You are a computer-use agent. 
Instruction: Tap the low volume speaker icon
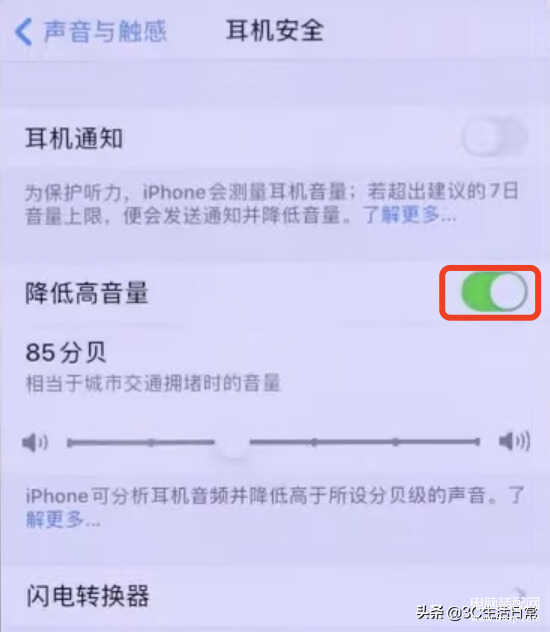(x=35, y=443)
